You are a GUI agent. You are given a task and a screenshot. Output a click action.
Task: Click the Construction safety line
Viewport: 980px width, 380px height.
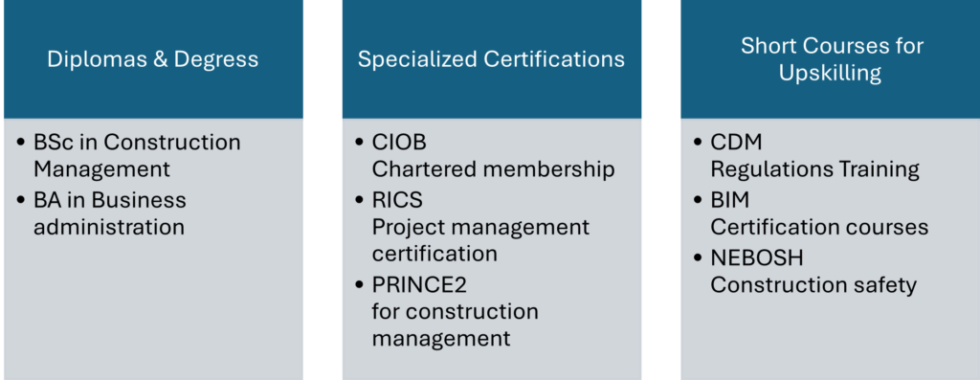[813, 285]
